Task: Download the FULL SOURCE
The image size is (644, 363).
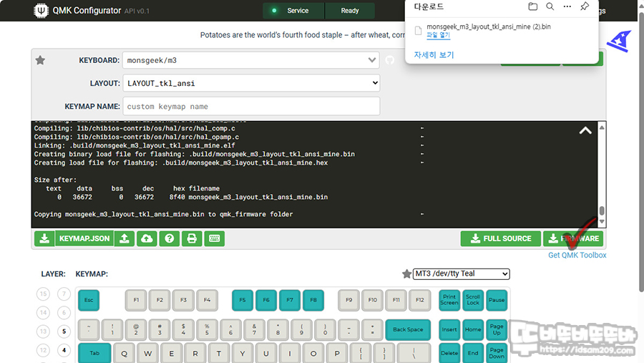Action: point(501,238)
